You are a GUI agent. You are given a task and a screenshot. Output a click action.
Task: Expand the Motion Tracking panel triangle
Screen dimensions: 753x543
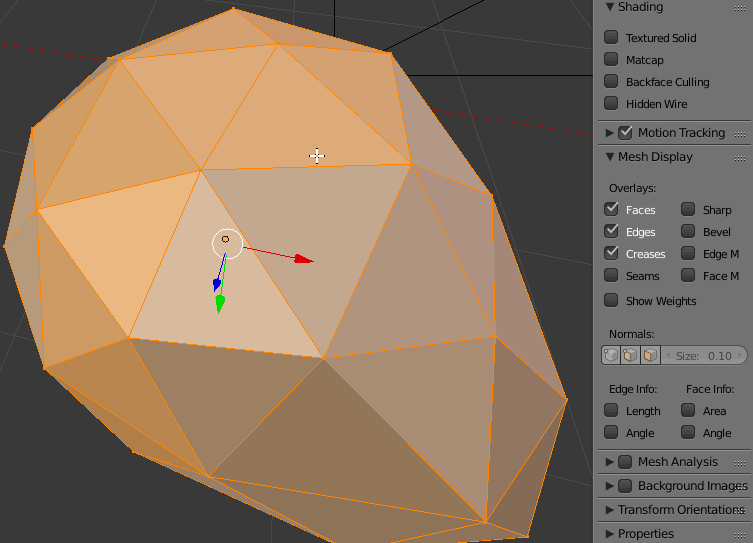[x=610, y=133]
